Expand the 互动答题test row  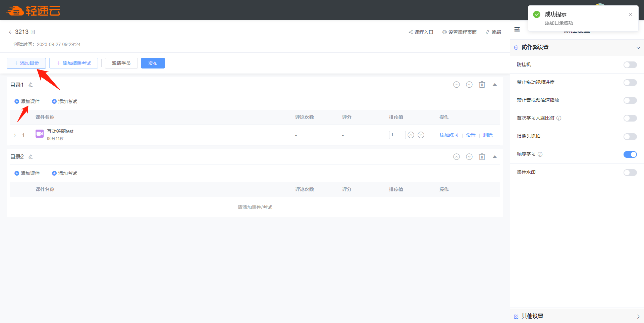[15, 135]
